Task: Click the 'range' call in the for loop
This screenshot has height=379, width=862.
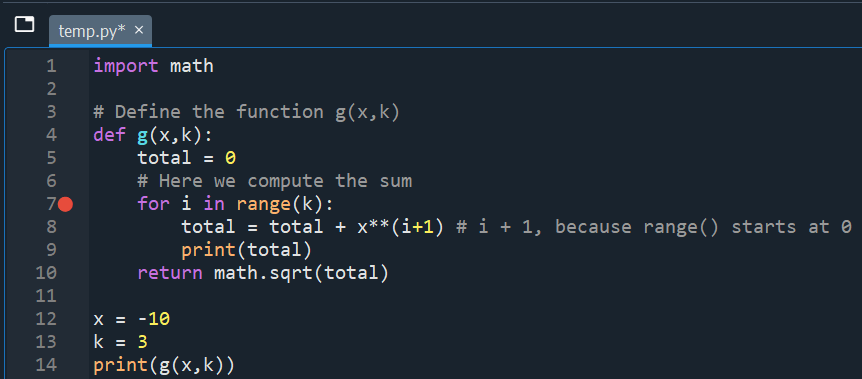Action: pos(263,205)
